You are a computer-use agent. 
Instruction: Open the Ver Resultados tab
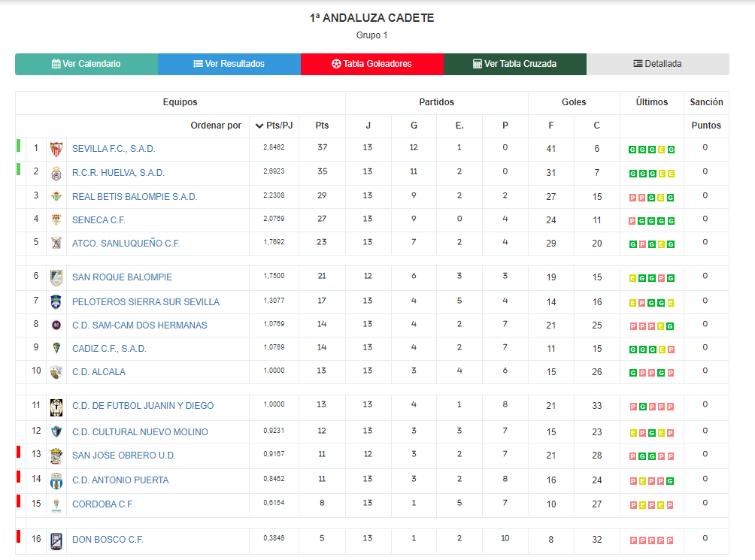[229, 64]
